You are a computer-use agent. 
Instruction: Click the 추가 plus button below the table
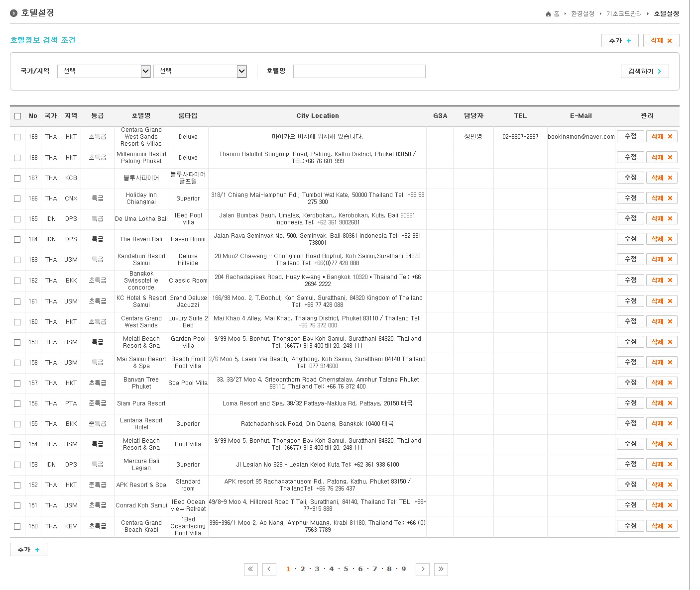(28, 550)
